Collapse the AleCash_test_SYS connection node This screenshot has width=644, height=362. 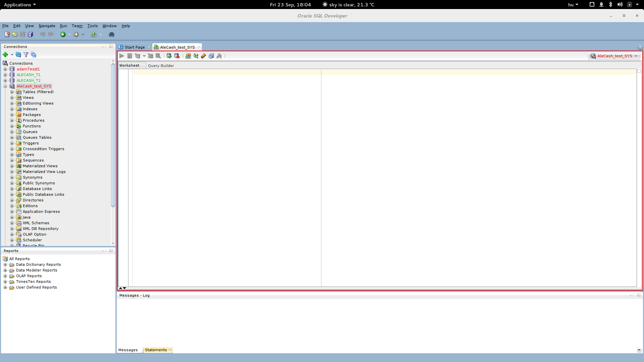(5, 86)
